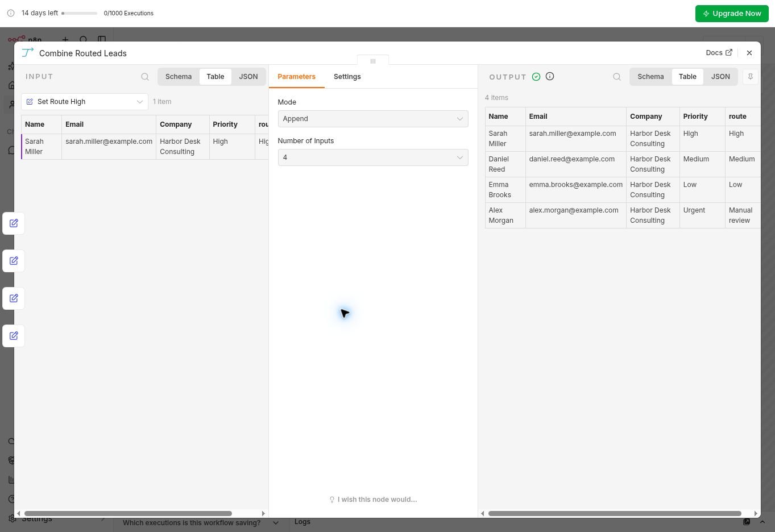Open the 'Set Route High' input source dropdown

tap(85, 102)
